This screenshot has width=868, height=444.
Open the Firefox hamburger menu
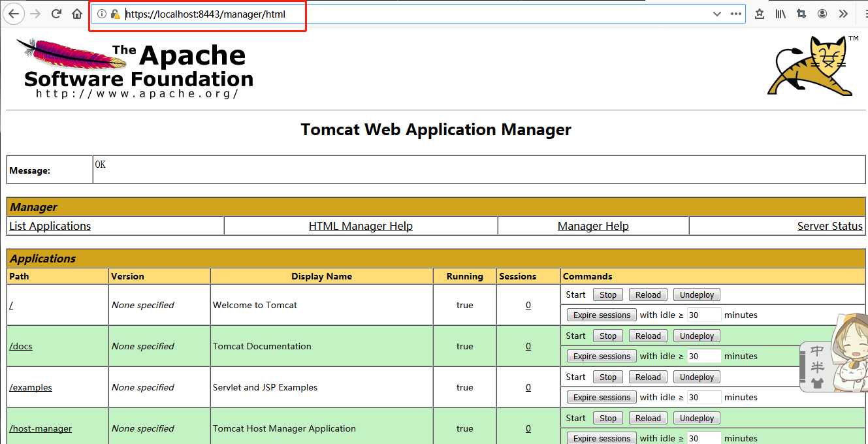865,14
